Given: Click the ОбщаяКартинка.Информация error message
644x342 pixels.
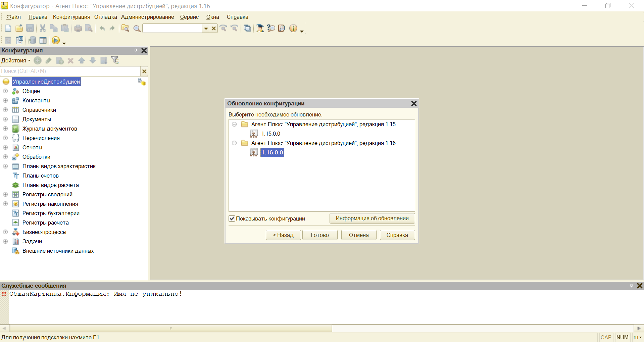Looking at the screenshot, I should coord(96,294).
